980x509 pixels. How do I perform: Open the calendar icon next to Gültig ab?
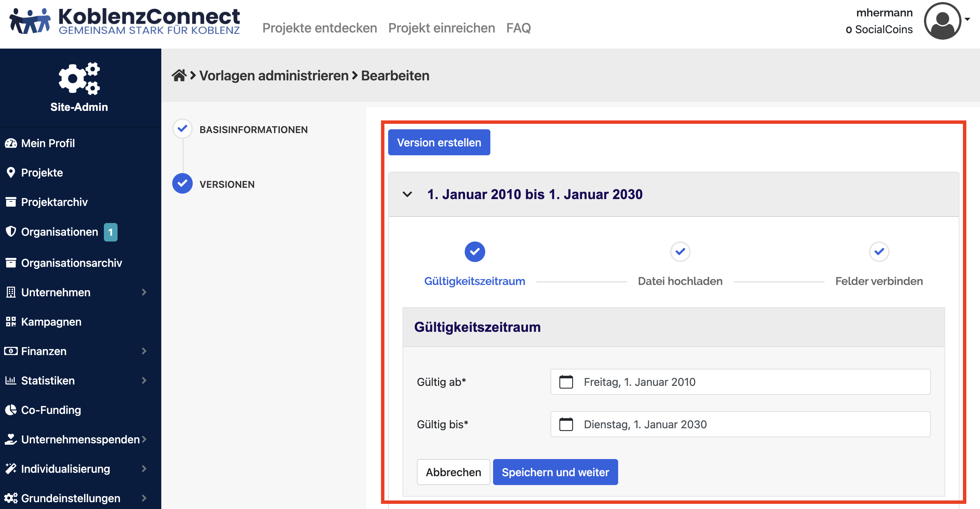pos(566,382)
